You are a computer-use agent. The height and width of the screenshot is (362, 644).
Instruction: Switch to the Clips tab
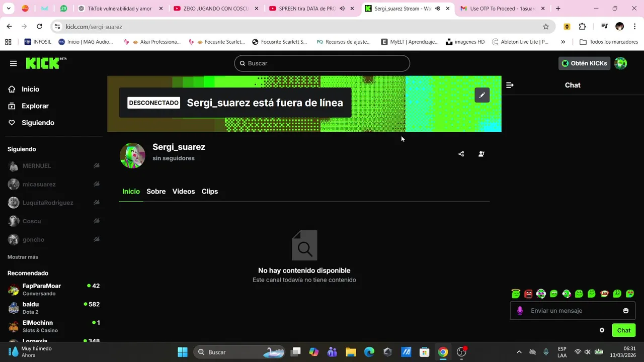point(210,192)
